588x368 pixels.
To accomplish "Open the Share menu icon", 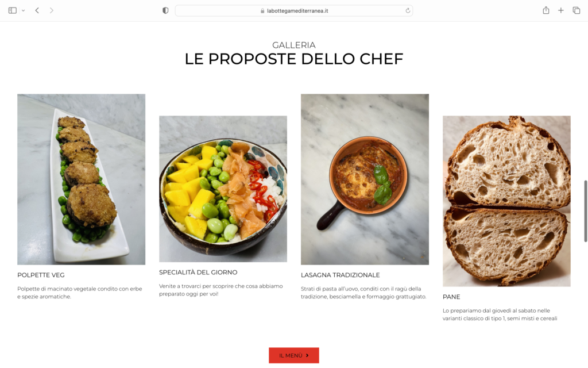I will [x=546, y=10].
